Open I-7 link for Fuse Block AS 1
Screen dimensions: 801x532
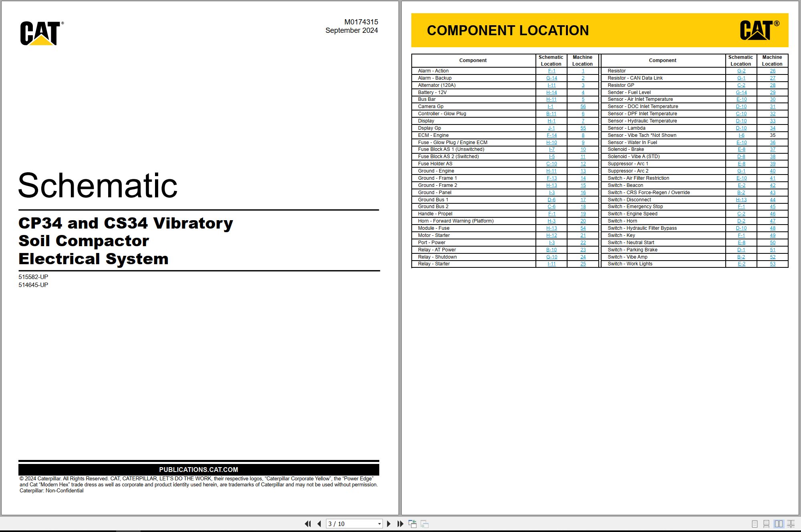point(551,149)
